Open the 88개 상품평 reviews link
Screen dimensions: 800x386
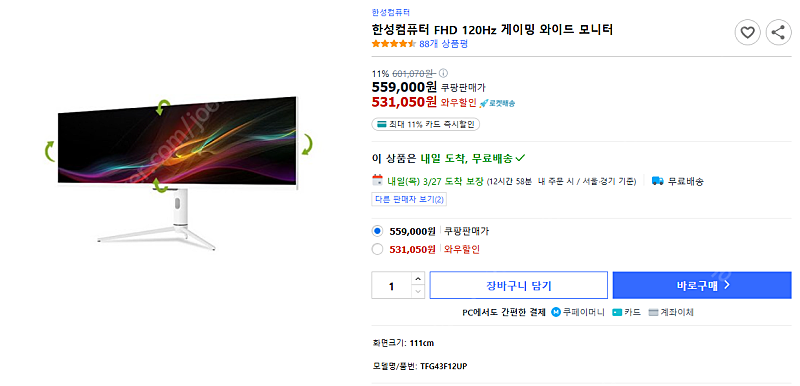coord(443,44)
